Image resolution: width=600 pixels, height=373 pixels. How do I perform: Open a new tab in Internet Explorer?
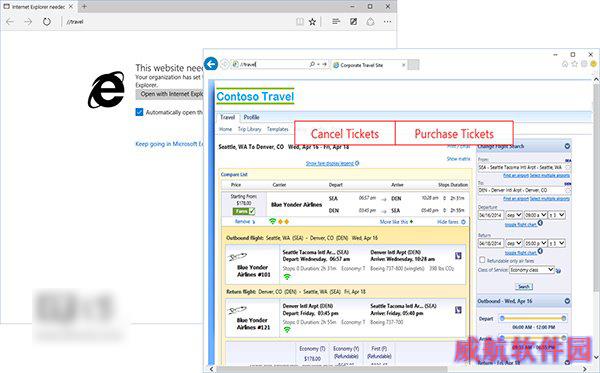[x=413, y=65]
